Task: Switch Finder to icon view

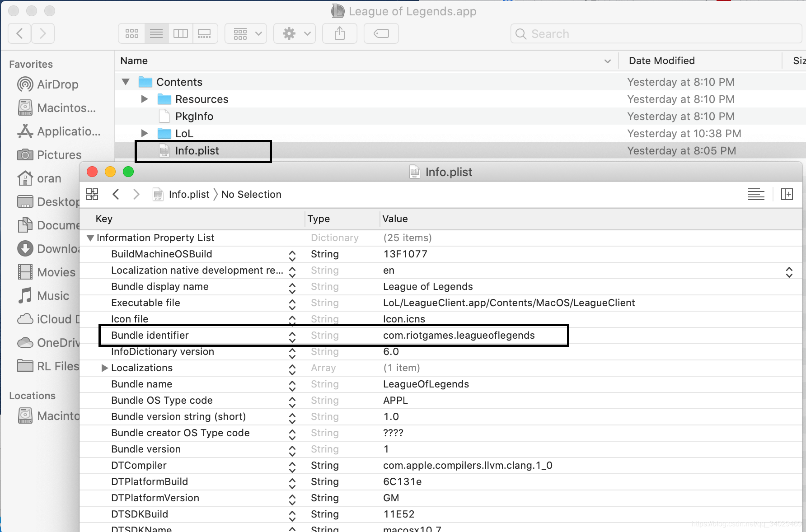Action: (x=131, y=33)
